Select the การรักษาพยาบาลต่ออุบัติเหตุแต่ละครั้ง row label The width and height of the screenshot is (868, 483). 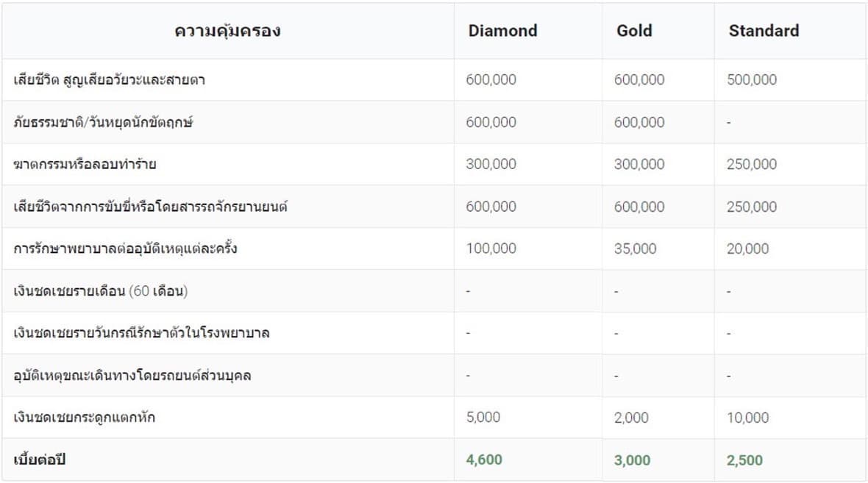point(125,248)
